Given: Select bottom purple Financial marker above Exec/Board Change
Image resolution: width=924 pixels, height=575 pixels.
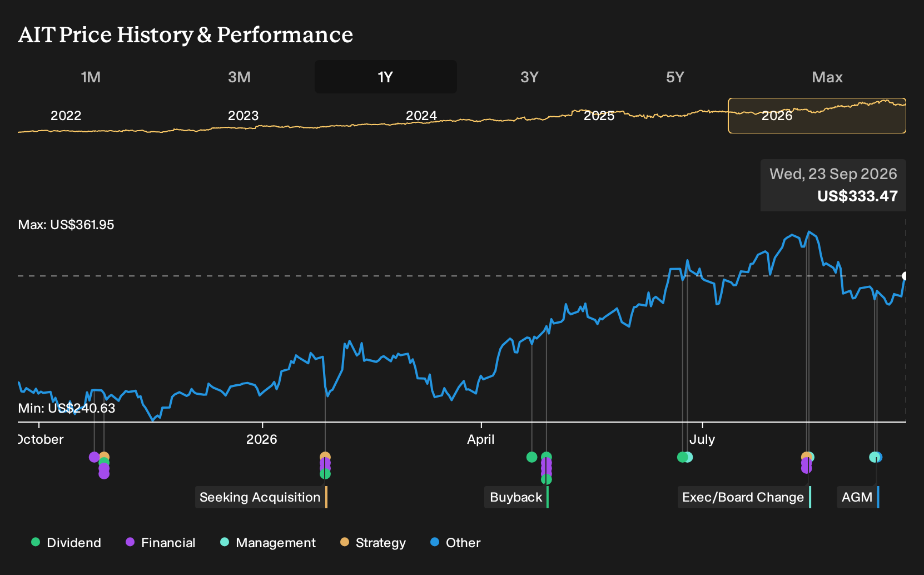Looking at the screenshot, I should tap(807, 468).
